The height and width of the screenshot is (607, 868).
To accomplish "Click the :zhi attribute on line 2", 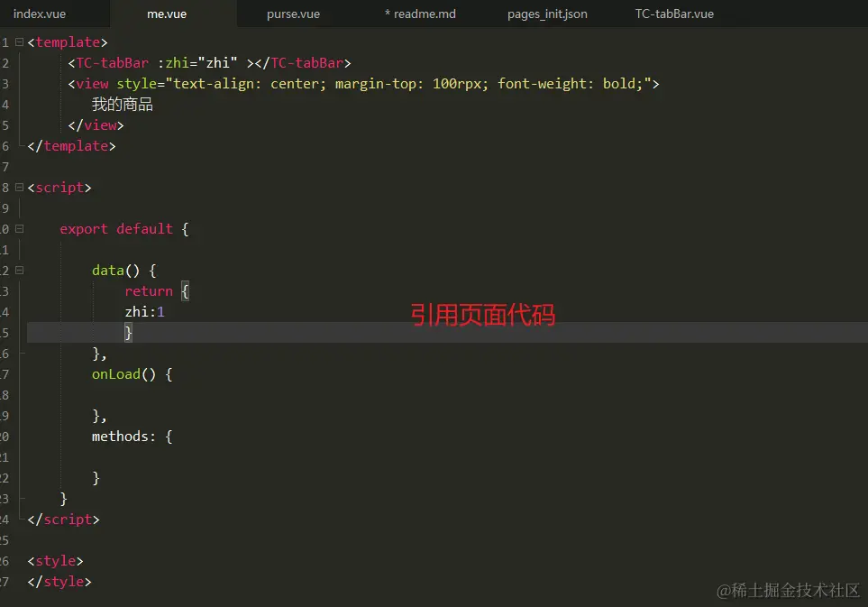I will (173, 63).
